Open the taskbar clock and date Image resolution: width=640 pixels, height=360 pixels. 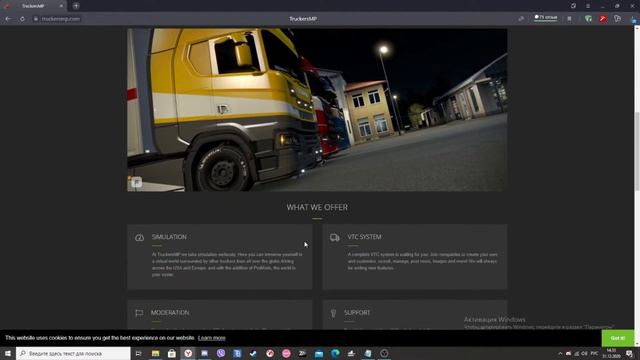point(611,353)
